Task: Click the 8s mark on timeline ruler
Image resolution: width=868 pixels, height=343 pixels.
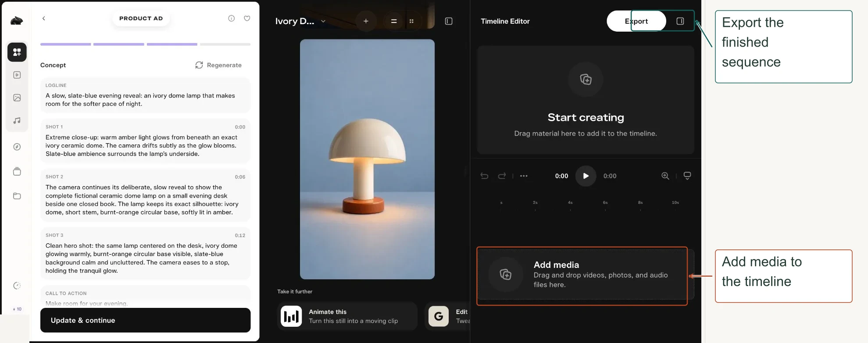Action: point(640,203)
